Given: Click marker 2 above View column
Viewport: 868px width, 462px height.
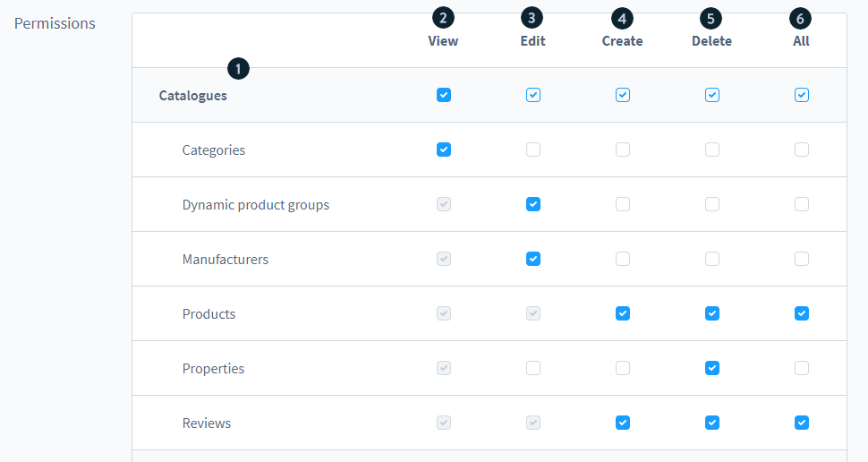Looking at the screenshot, I should click(x=443, y=17).
